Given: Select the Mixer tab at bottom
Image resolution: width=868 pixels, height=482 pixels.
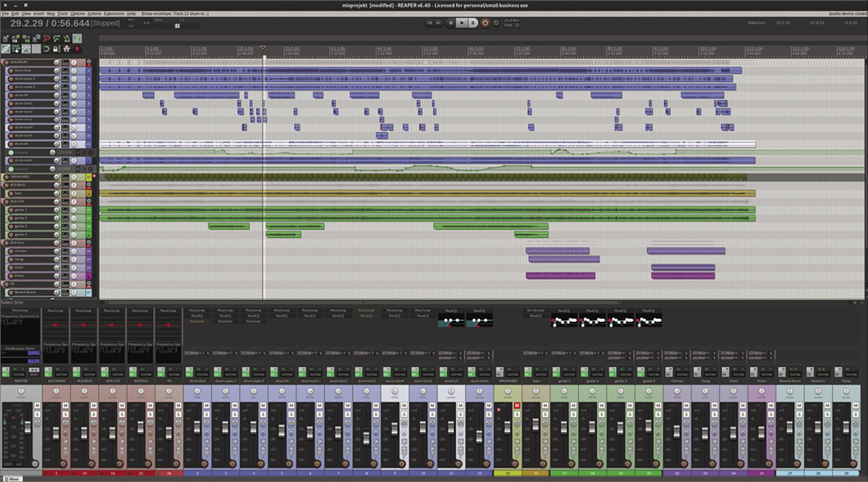Looking at the screenshot, I should pos(11,479).
